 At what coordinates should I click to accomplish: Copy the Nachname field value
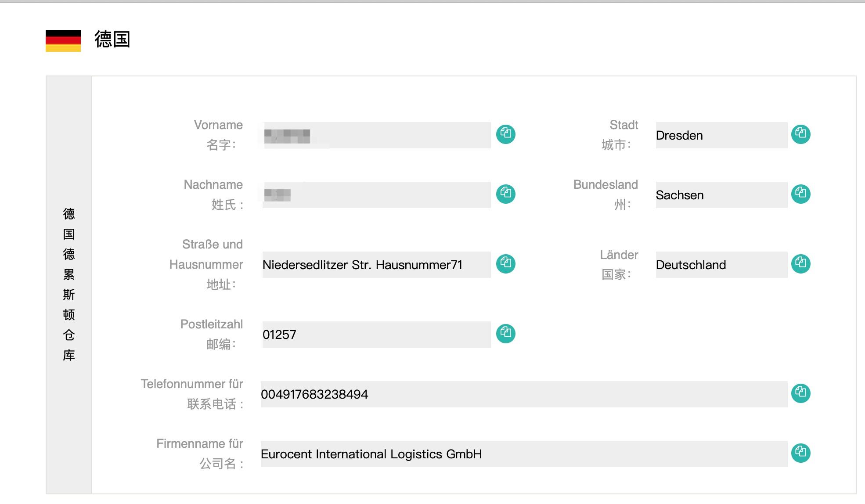pos(505,194)
